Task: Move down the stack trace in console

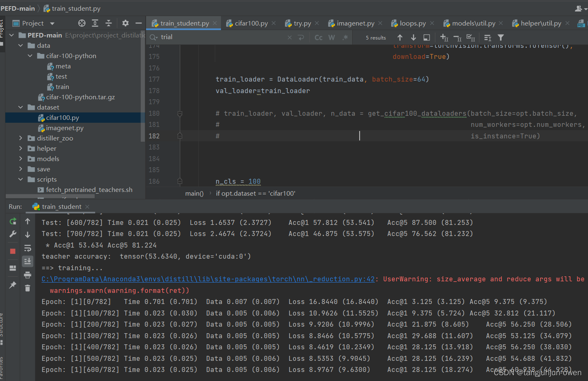Action: (x=28, y=234)
